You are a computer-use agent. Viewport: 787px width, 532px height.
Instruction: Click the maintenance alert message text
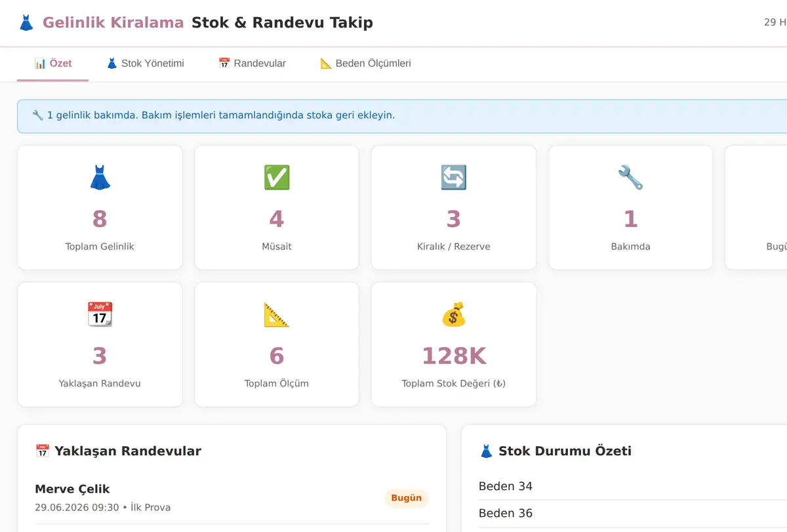pyautogui.click(x=221, y=115)
